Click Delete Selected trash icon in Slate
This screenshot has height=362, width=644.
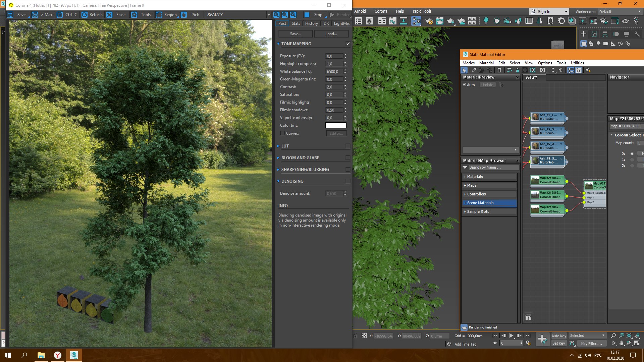click(499, 70)
